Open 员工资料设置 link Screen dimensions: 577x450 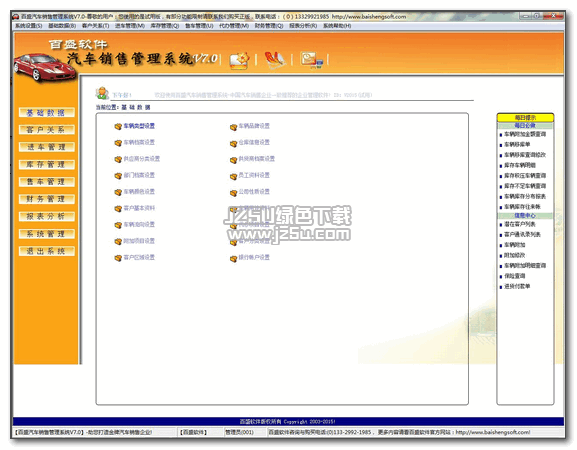coord(254,175)
